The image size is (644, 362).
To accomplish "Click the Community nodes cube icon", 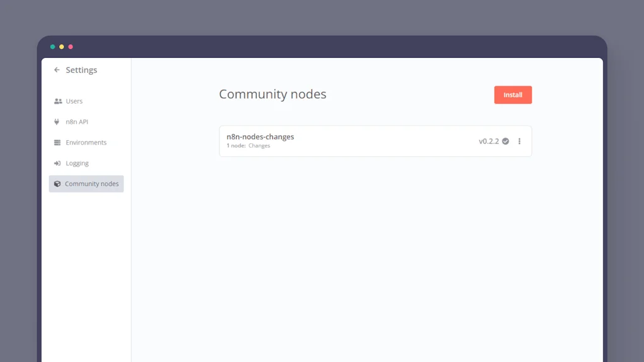I will (58, 184).
